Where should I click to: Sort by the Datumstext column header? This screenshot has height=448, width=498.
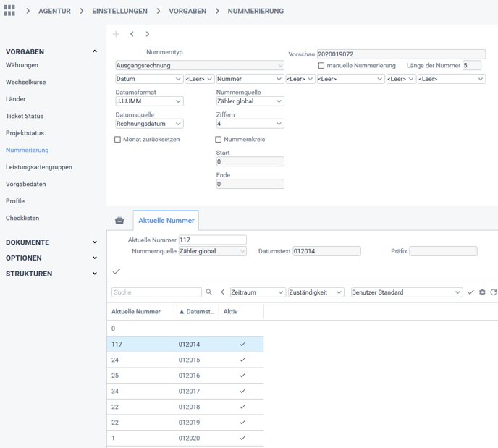point(196,312)
